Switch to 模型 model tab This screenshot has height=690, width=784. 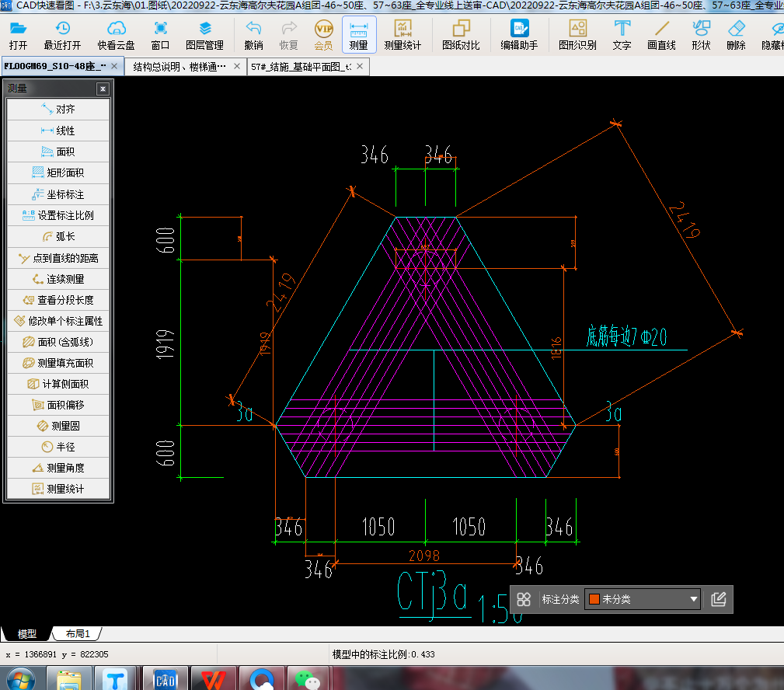click(26, 634)
